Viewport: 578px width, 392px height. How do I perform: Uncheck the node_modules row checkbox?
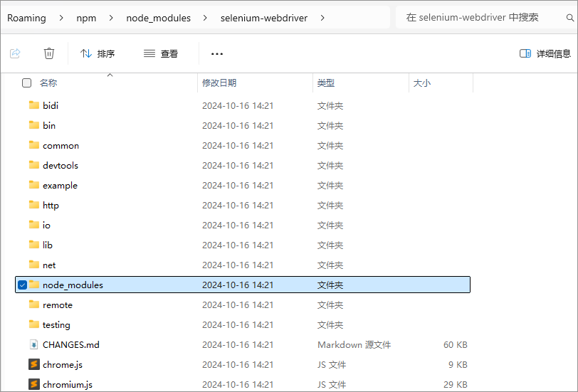tap(23, 285)
